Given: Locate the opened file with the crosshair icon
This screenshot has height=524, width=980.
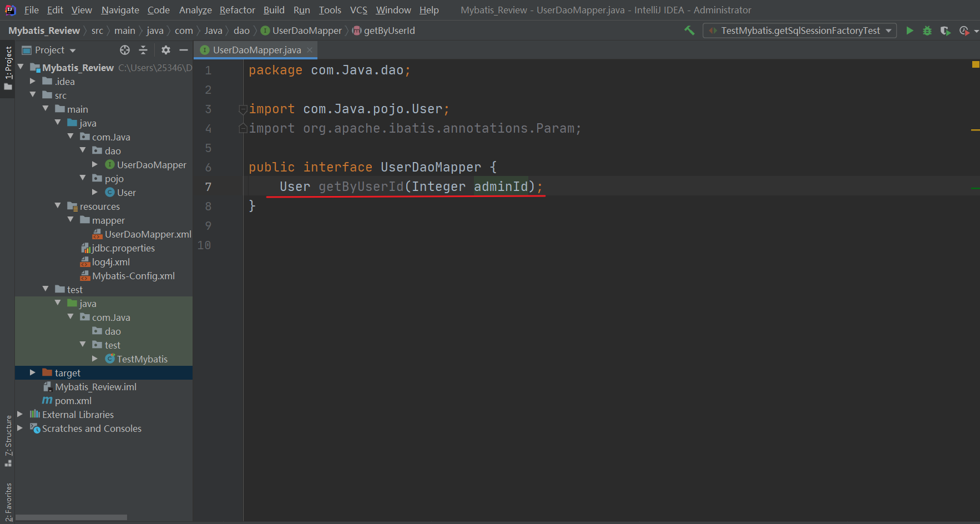Looking at the screenshot, I should (125, 50).
